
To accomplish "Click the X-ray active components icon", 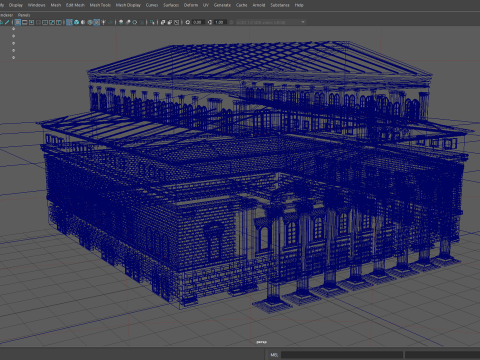I will tap(170, 22).
